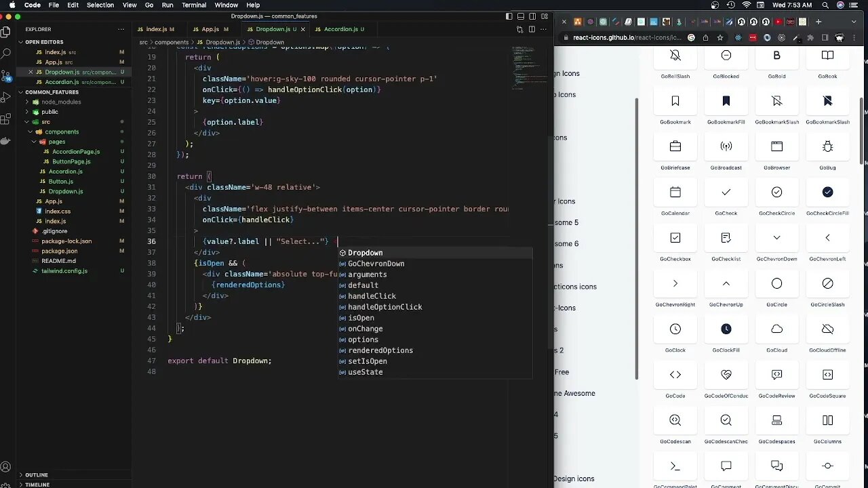Click the Explorer icon in the activity bar
This screenshot has width=868, height=488.
tap(7, 30)
